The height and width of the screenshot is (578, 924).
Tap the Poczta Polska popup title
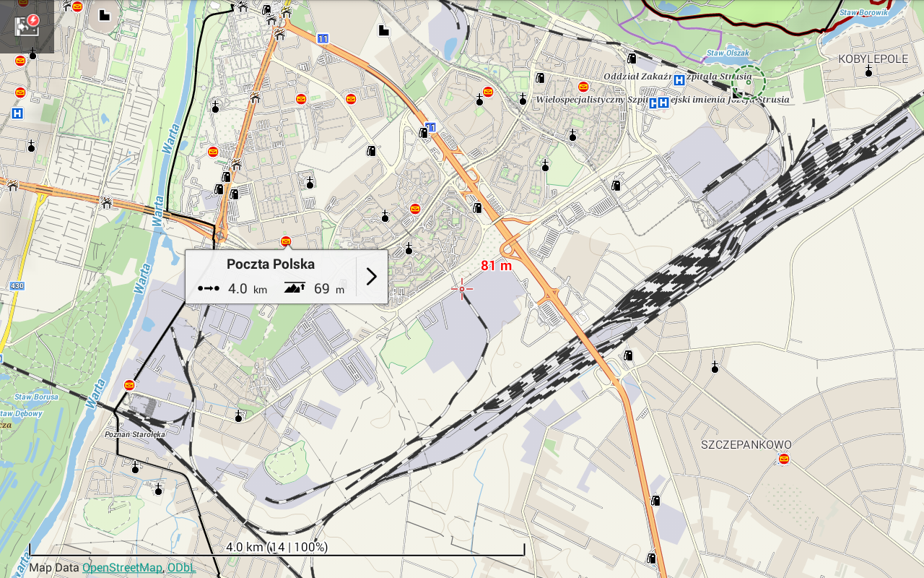coord(271,264)
